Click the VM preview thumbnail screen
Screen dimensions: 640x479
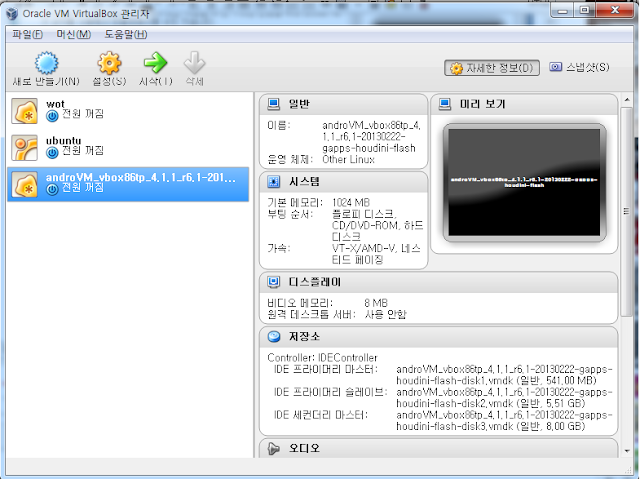(x=524, y=182)
